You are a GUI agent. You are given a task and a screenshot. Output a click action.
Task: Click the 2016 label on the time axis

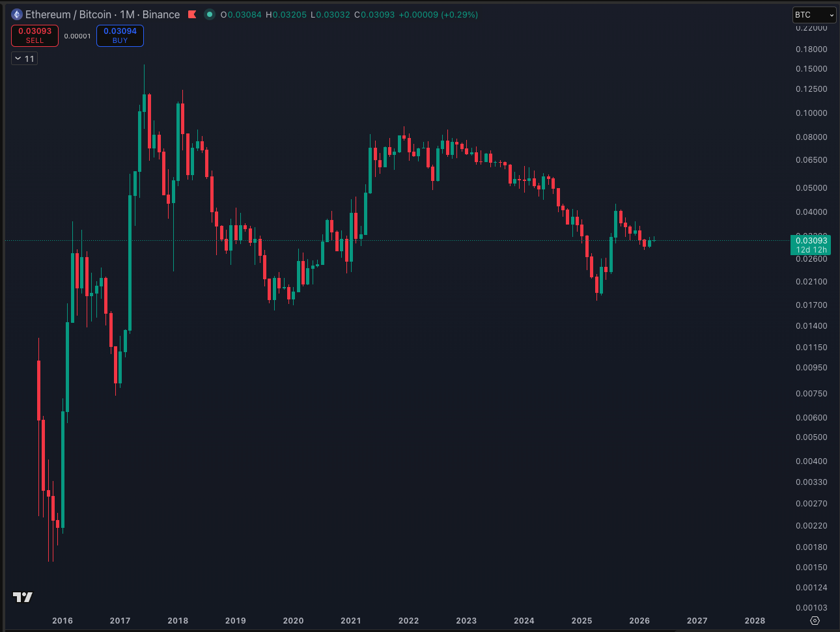pyautogui.click(x=63, y=621)
